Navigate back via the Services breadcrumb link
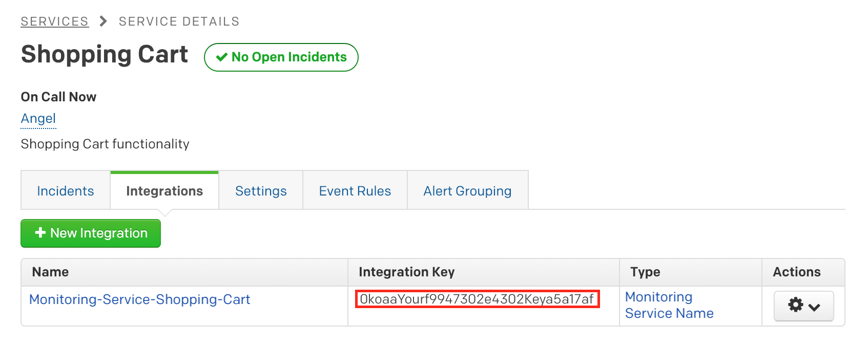The height and width of the screenshot is (347, 868). (54, 21)
